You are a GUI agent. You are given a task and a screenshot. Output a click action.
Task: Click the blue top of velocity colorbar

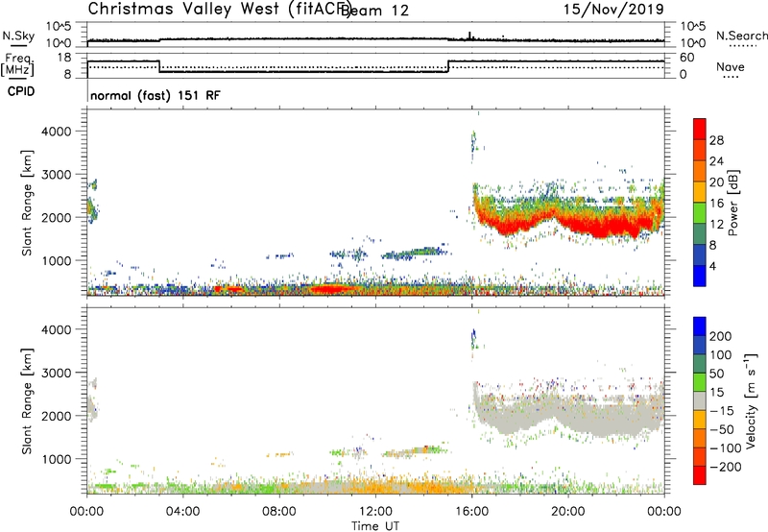(x=700, y=326)
